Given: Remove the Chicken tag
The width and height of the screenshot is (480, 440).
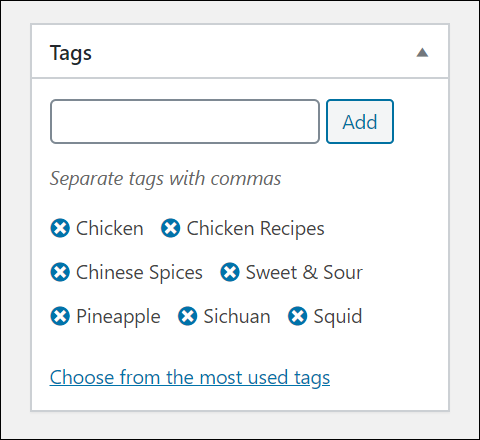Looking at the screenshot, I should [x=60, y=228].
